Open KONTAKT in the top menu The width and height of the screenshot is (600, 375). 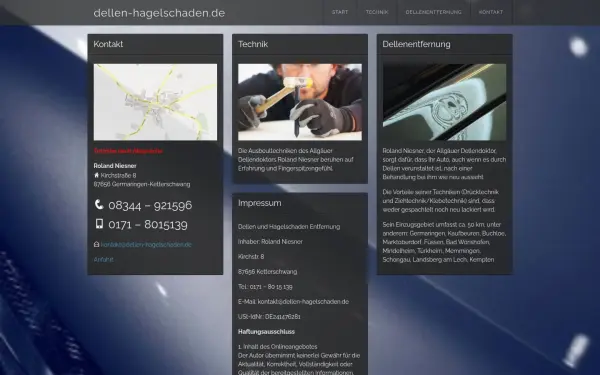491,12
